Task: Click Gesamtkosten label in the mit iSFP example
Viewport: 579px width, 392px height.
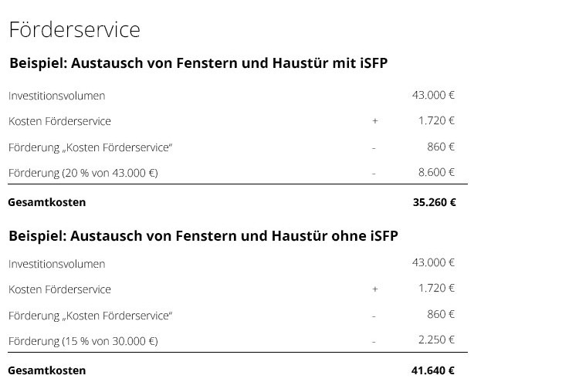Action: [x=46, y=202]
